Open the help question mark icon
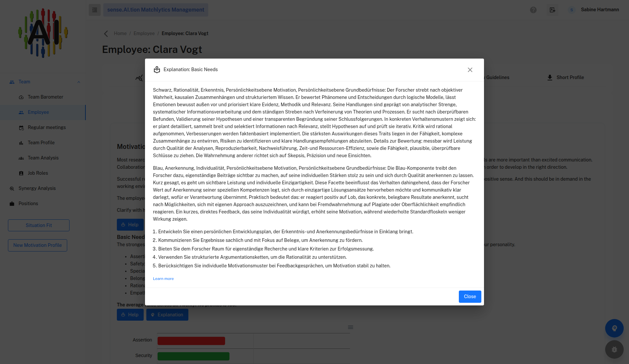Image resolution: width=629 pixels, height=364 pixels. [533, 10]
